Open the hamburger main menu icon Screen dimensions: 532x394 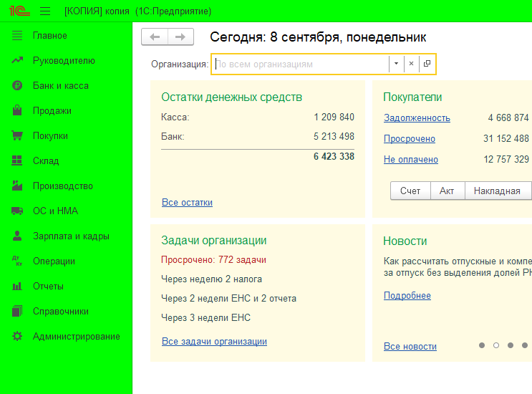coord(45,11)
